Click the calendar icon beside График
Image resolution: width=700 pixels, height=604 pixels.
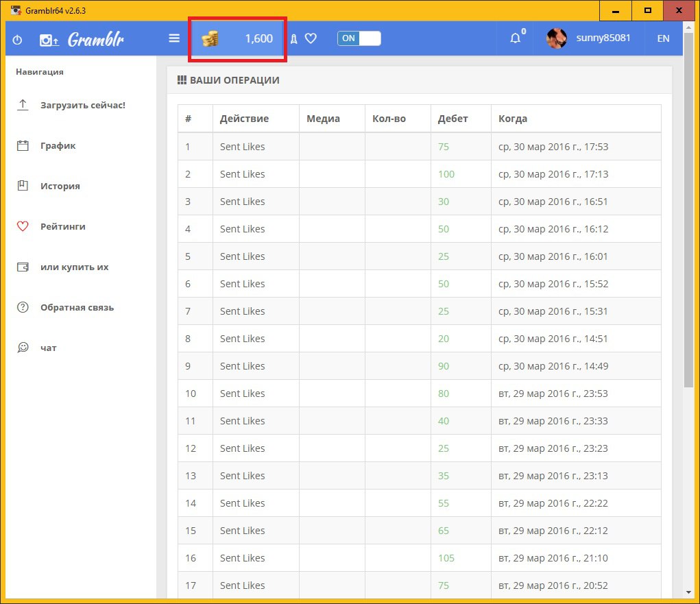pos(23,145)
